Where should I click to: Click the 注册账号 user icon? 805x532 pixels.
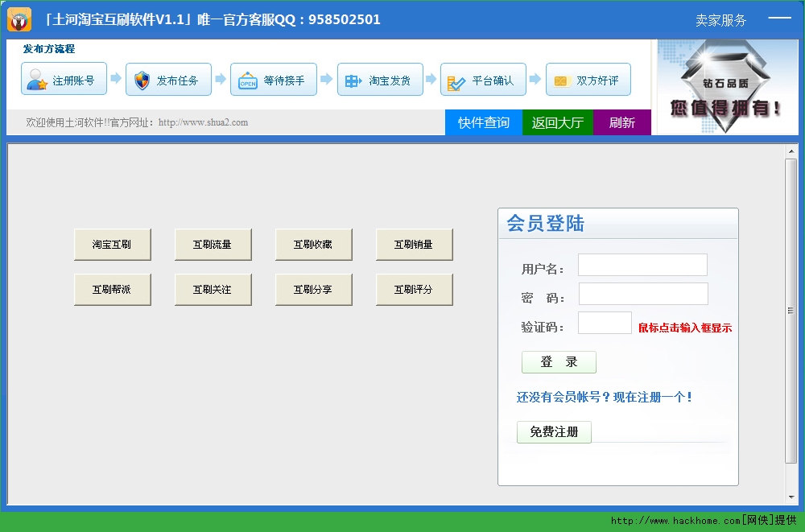(x=37, y=80)
